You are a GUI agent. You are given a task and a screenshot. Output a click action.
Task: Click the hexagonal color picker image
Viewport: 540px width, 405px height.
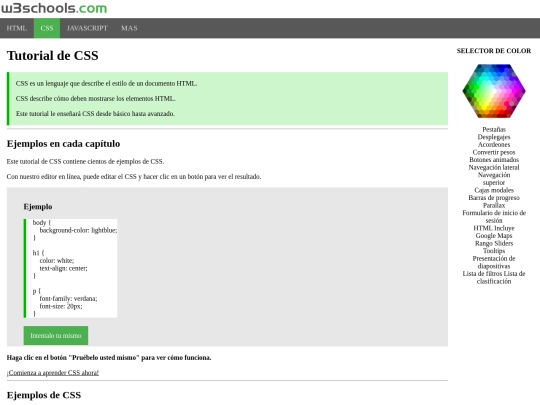point(494,91)
